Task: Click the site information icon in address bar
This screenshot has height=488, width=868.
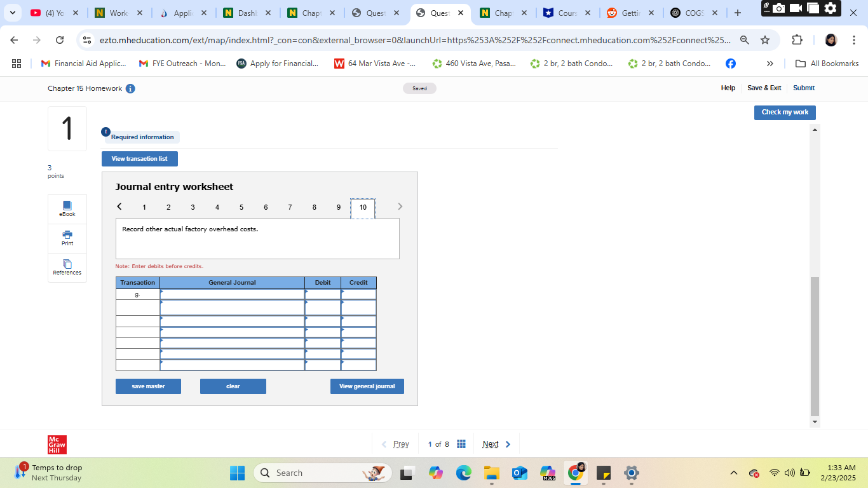Action: coord(88,40)
